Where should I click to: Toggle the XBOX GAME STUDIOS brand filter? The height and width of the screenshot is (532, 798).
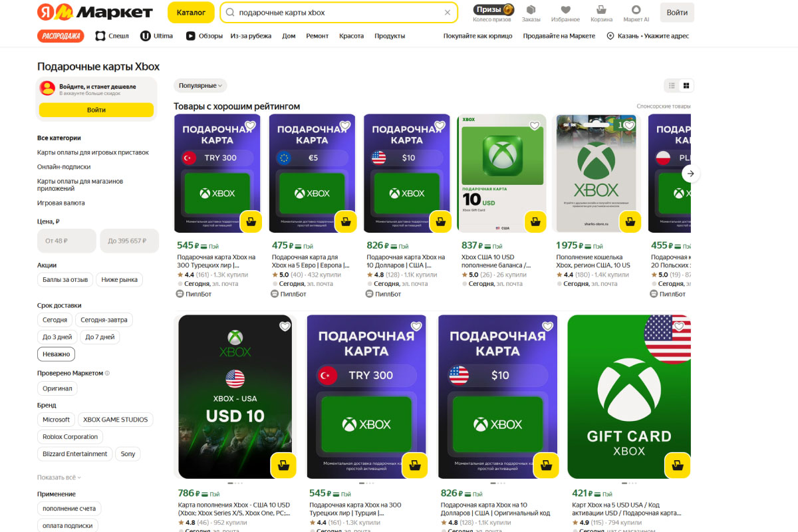pyautogui.click(x=116, y=420)
